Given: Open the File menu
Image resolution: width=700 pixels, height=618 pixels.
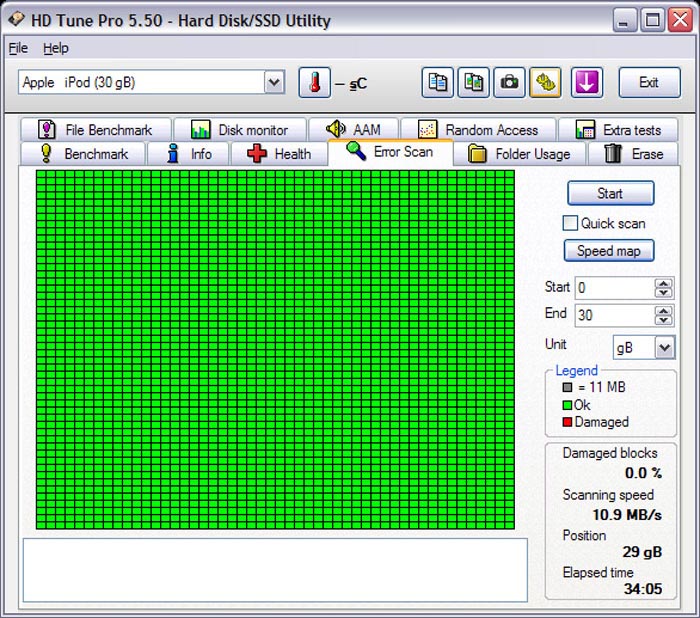Looking at the screenshot, I should 18,48.
